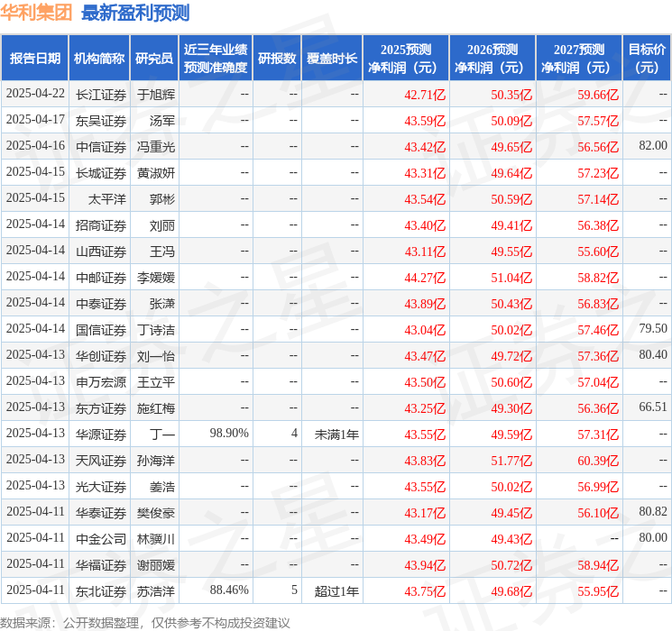Click analyst name 汤军

coord(162,121)
